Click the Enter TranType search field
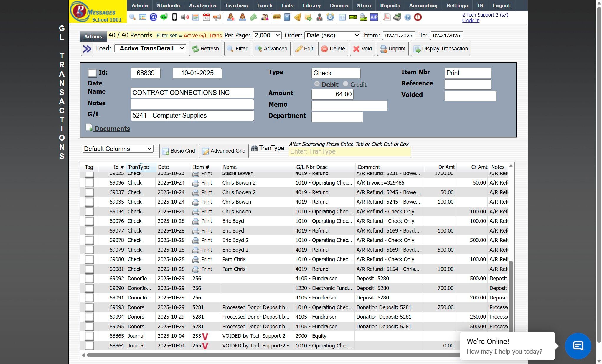 pos(349,151)
